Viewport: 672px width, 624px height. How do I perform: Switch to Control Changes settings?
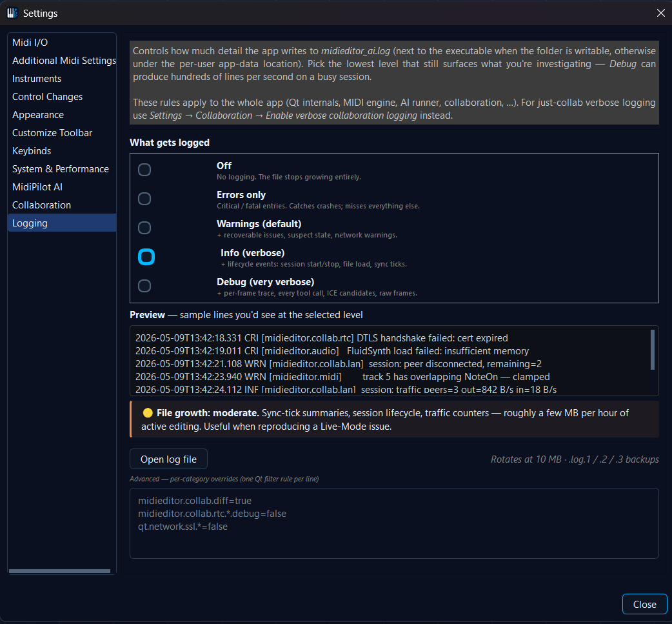pyautogui.click(x=62, y=97)
